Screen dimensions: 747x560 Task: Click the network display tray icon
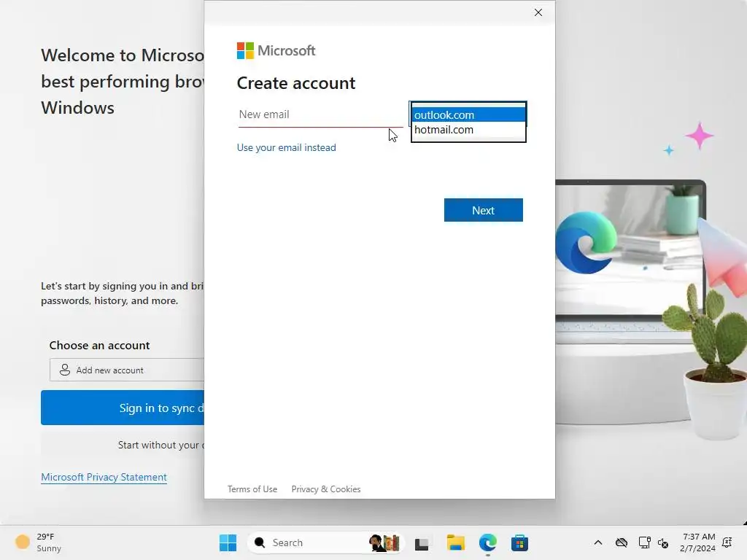(x=645, y=542)
